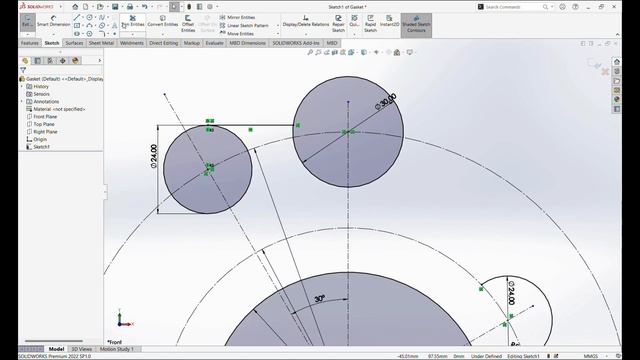Click Mirror Entities command
Viewport: 640px width, 360px height.
(x=238, y=18)
